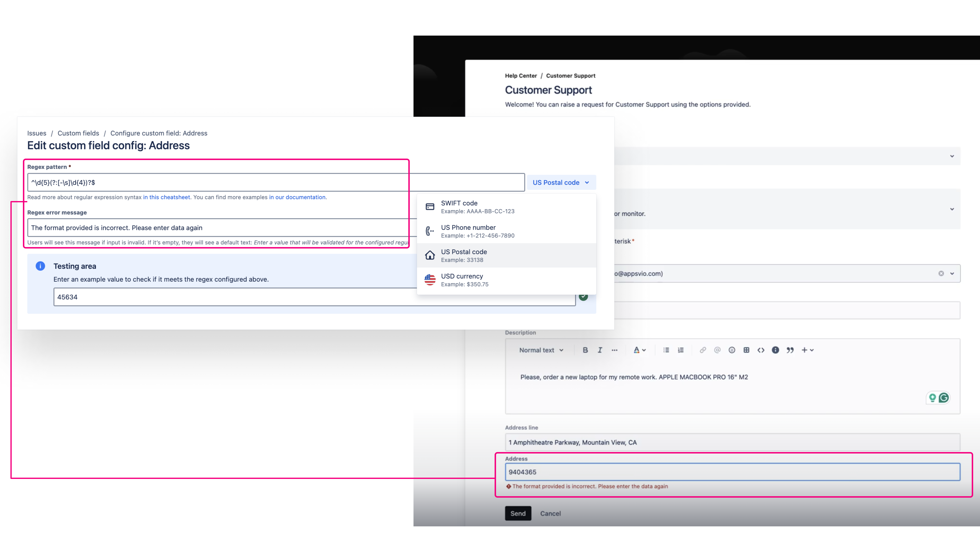Screen dimensions: 980x558
Task: Cancel the customer support request
Action: click(550, 513)
